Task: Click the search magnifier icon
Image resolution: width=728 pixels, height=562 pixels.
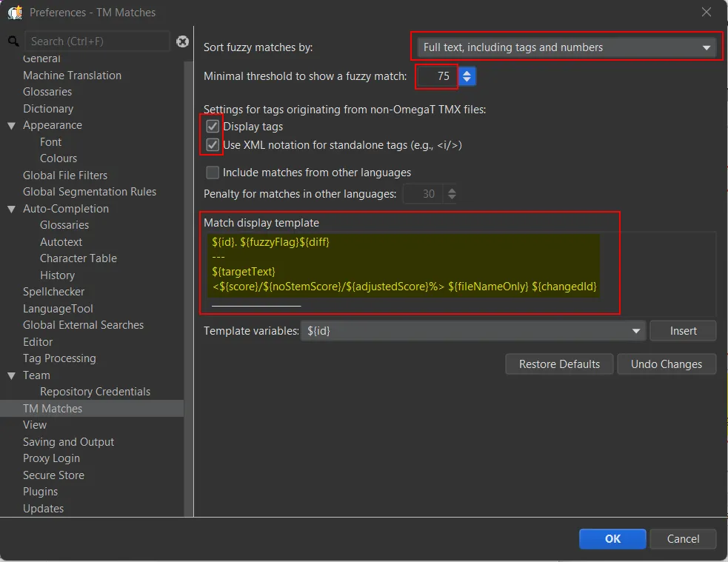Action: click(13, 41)
